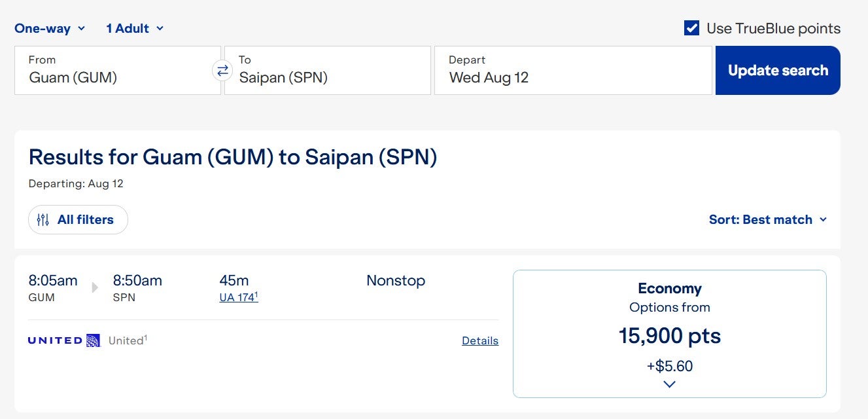868x419 pixels.
Task: Click the UA 174 flight number link
Action: [x=238, y=297]
